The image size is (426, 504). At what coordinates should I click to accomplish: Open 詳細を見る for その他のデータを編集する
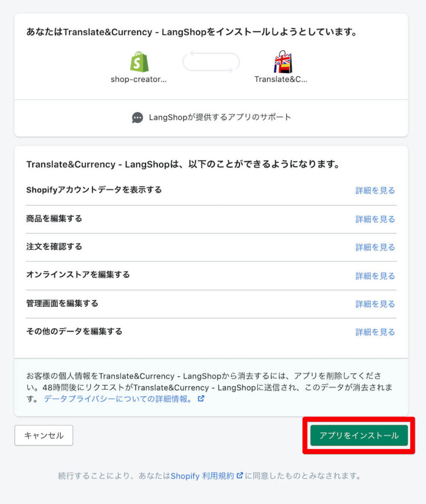(375, 332)
